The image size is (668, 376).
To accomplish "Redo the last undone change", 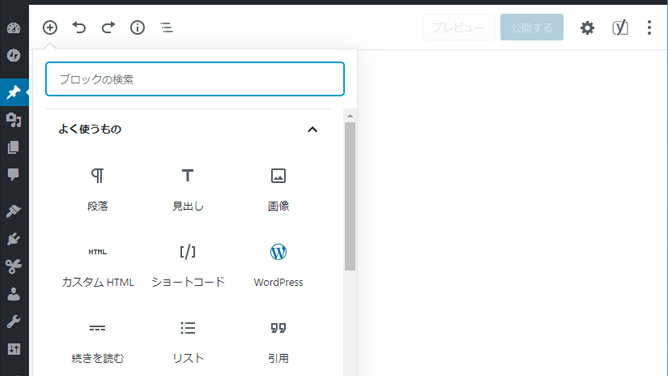I will pos(108,28).
